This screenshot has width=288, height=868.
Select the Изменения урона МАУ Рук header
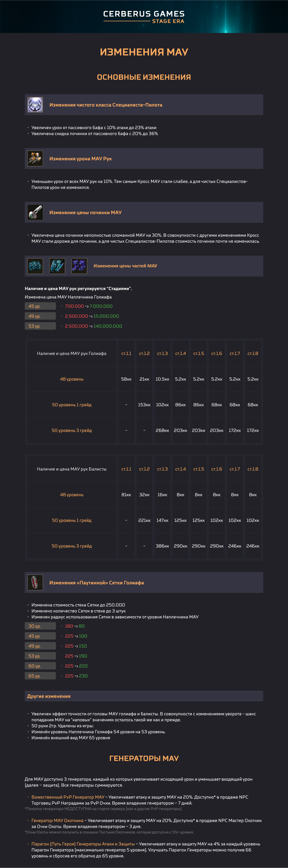80,159
